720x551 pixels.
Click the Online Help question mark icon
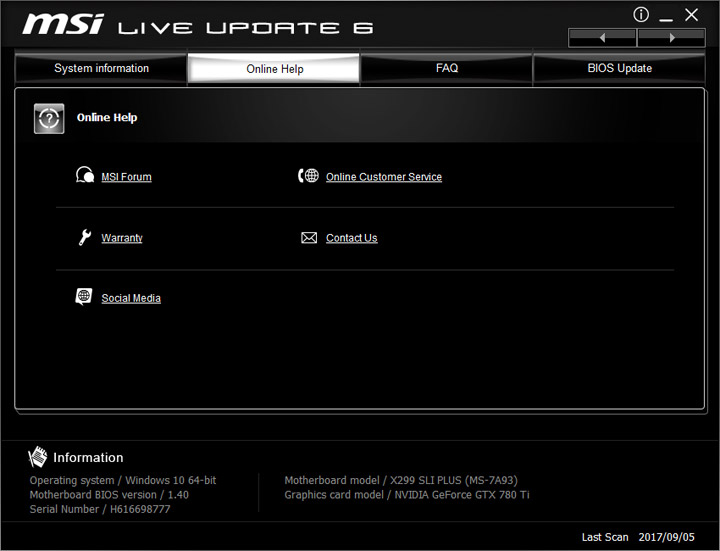point(49,118)
